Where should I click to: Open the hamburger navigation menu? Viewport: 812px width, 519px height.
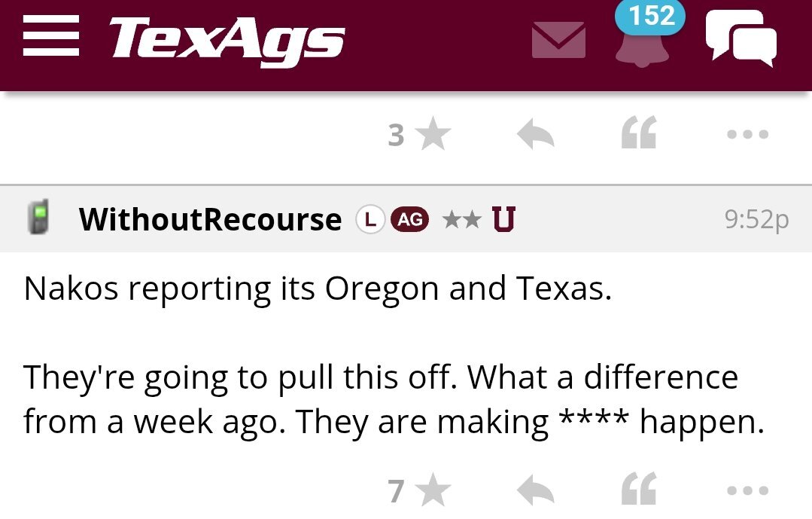51,38
